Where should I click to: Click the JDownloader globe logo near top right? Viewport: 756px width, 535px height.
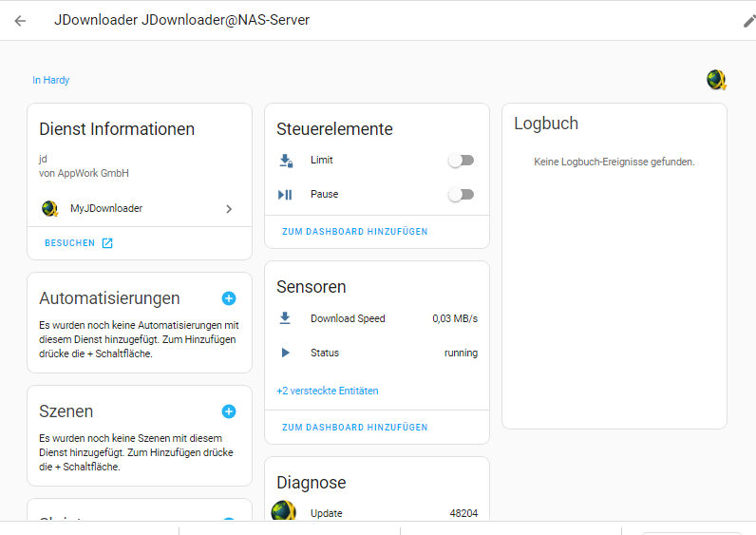click(716, 80)
